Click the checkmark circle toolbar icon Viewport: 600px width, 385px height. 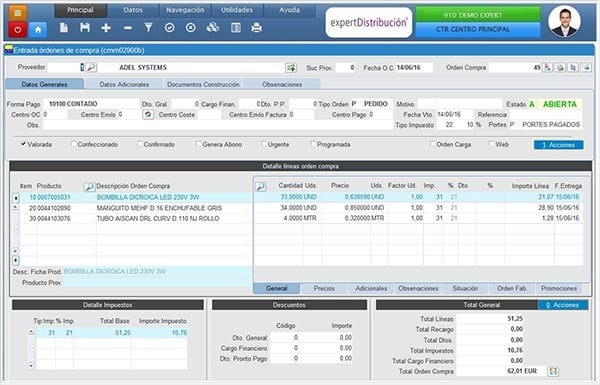(x=170, y=28)
